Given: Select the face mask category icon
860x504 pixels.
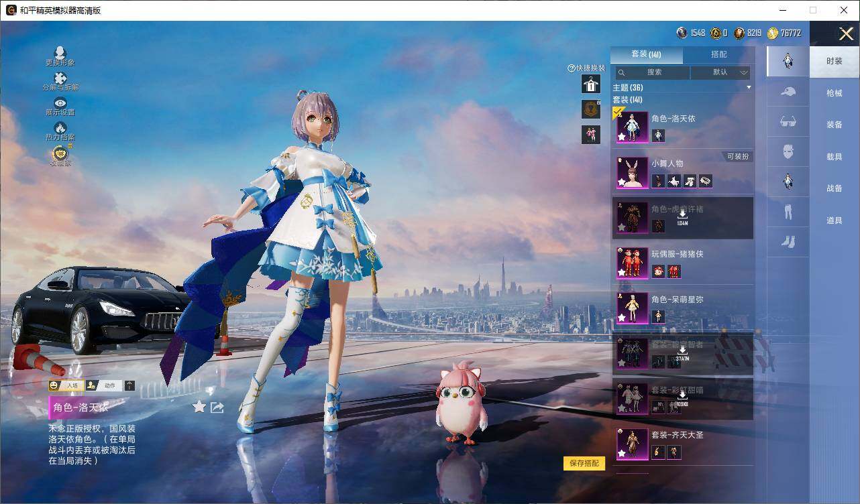Looking at the screenshot, I should (x=788, y=151).
